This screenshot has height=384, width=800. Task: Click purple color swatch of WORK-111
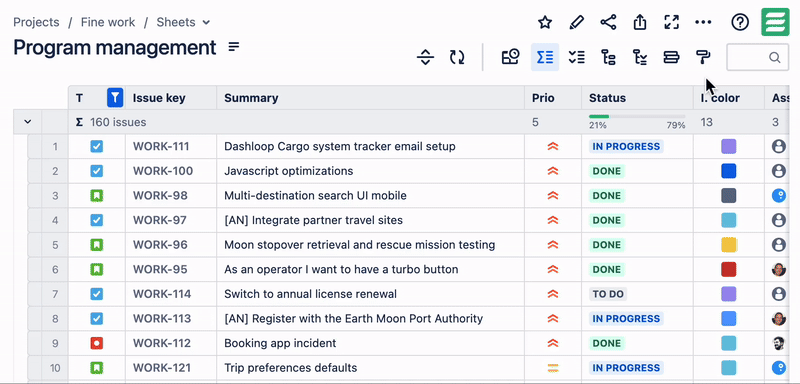[729, 146]
